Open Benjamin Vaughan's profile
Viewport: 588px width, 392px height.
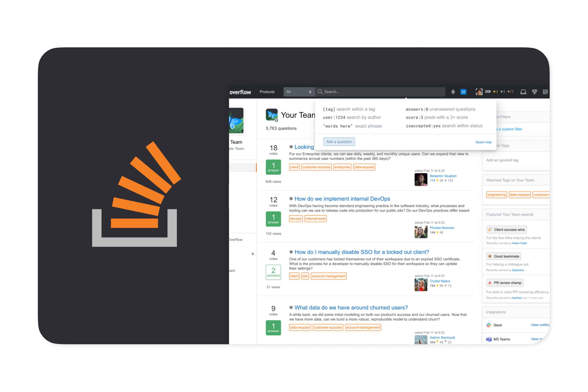pos(443,176)
